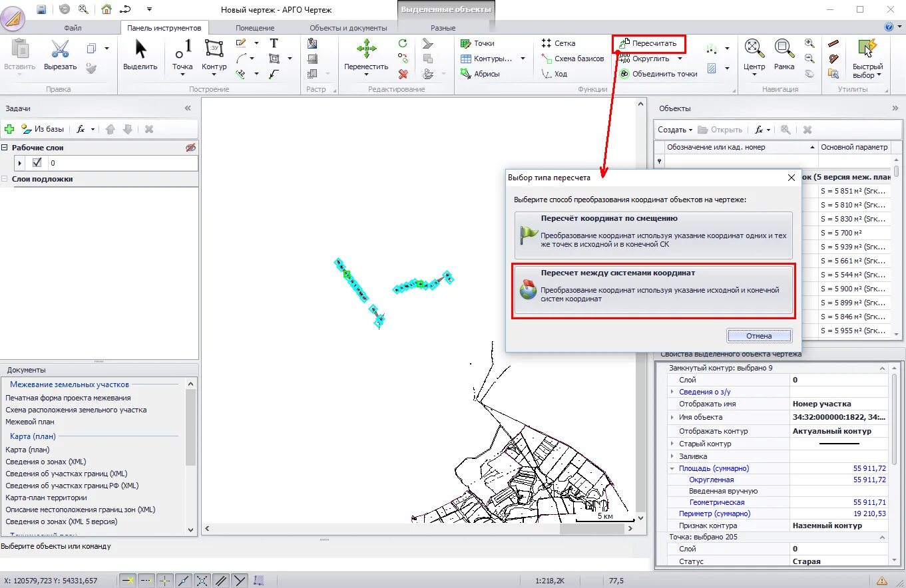Click the red X delete icon in Редактирование
This screenshot has width=906, height=588.
point(403,74)
